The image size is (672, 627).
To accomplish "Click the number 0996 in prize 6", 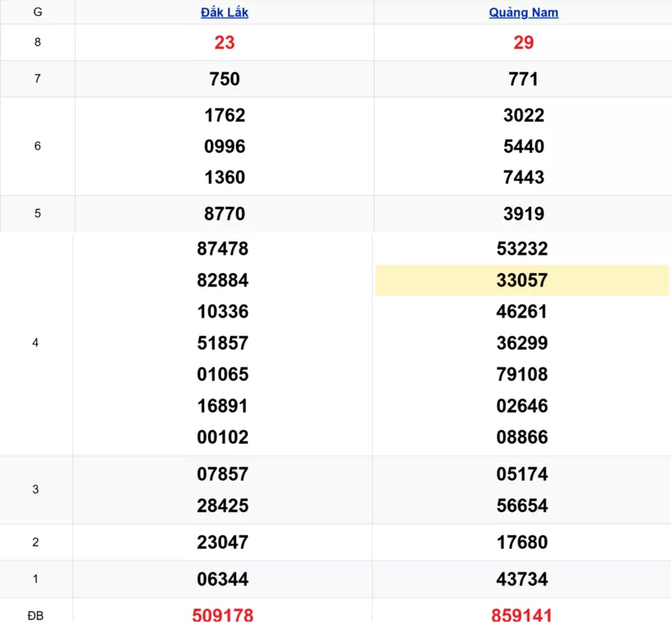I will click(x=224, y=146).
